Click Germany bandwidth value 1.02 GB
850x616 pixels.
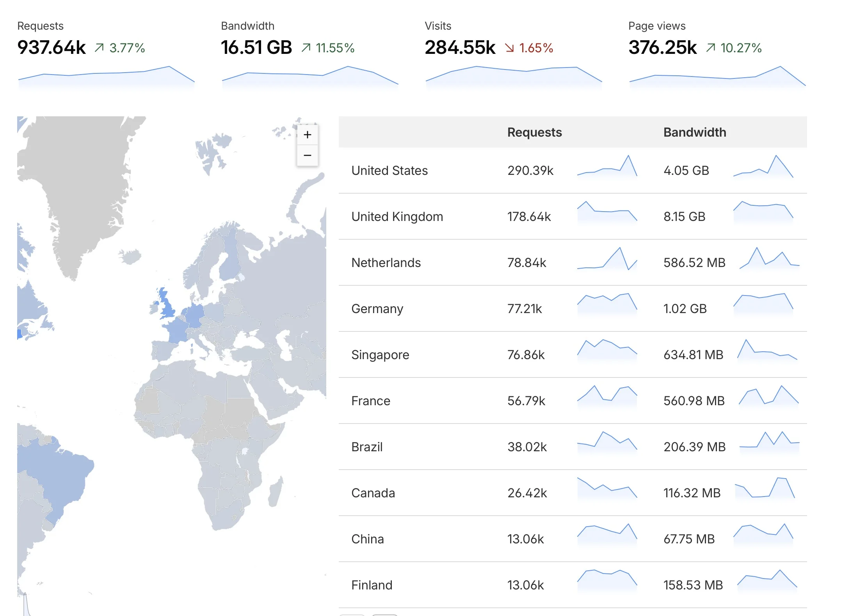click(x=685, y=309)
